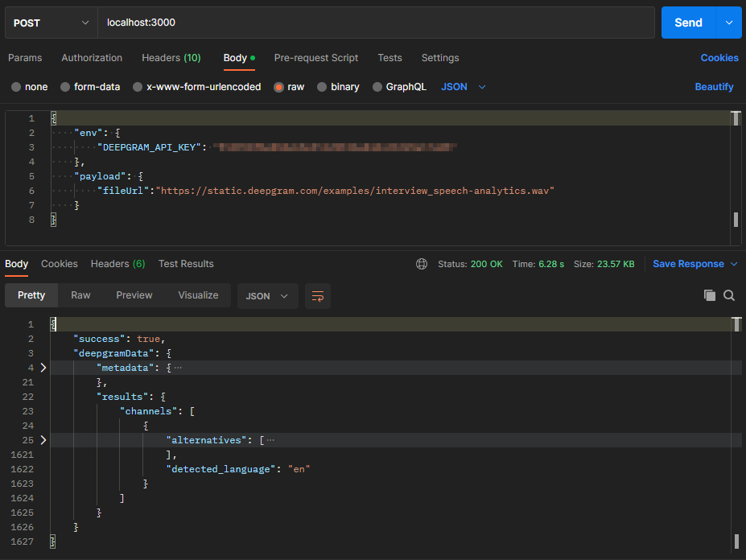The image size is (746, 560).
Task: Open Save Response dropdown arrow
Action: (734, 264)
